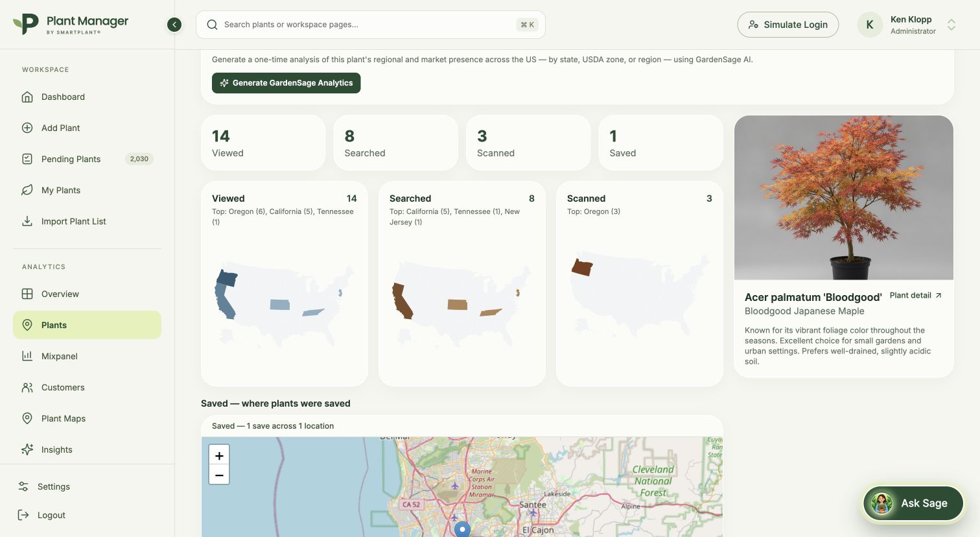Click the Add Plant plus icon
Image resolution: width=980 pixels, height=537 pixels.
click(x=27, y=128)
